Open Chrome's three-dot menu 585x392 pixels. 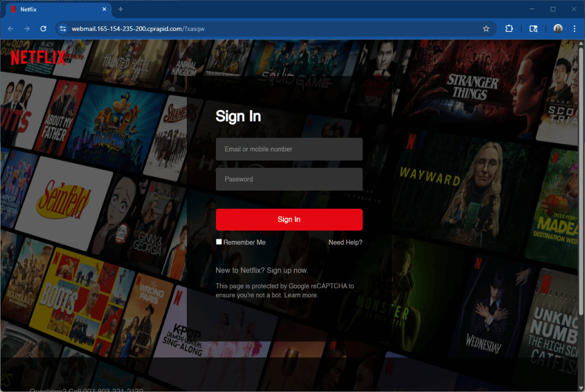tap(575, 29)
